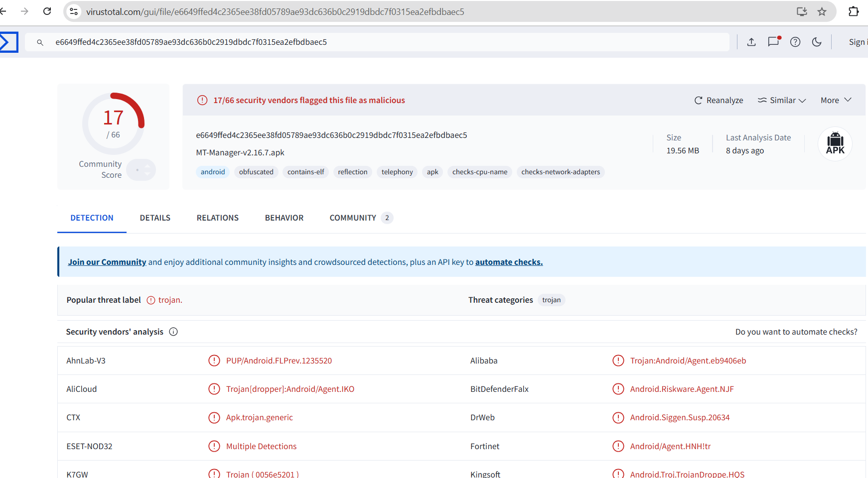The height and width of the screenshot is (478, 868).
Task: Click Trojan[dropper]:Android/Agent.IKO detection text
Action: [290, 389]
